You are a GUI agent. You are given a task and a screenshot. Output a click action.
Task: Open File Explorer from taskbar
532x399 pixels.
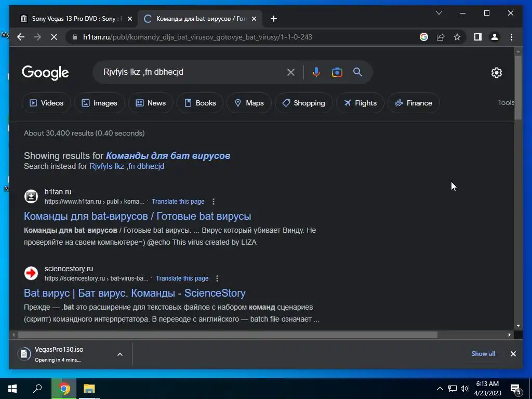(x=89, y=389)
